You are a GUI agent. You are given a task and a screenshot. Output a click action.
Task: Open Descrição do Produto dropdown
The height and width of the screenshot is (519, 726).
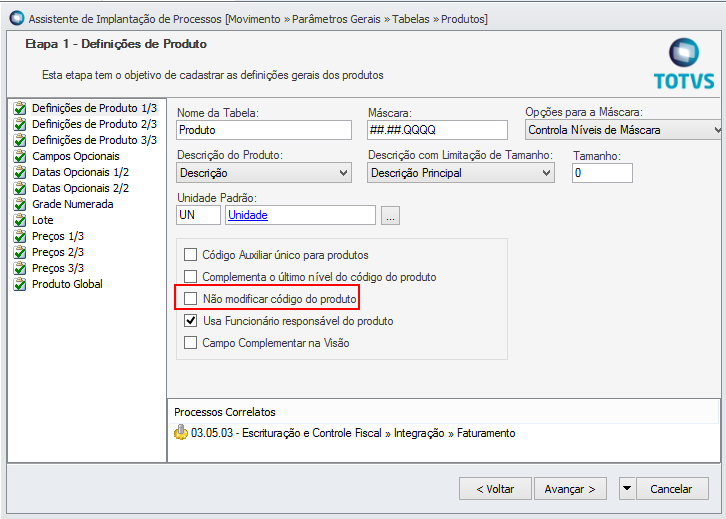coord(264,173)
